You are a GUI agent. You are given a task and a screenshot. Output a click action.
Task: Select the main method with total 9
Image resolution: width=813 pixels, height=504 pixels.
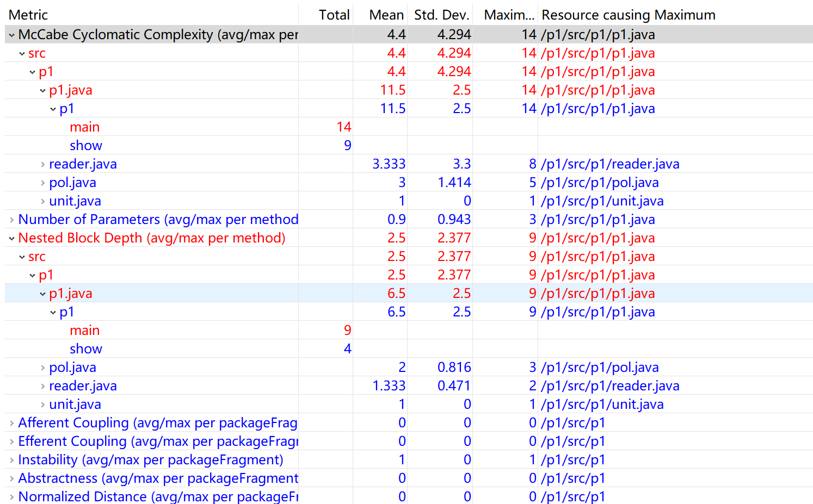[x=84, y=331]
